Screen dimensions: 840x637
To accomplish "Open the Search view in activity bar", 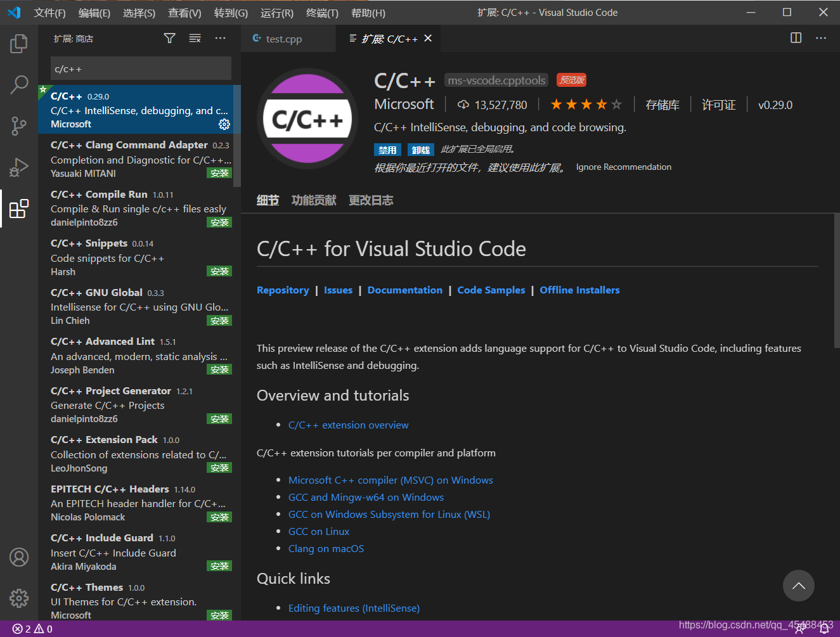I will [19, 84].
